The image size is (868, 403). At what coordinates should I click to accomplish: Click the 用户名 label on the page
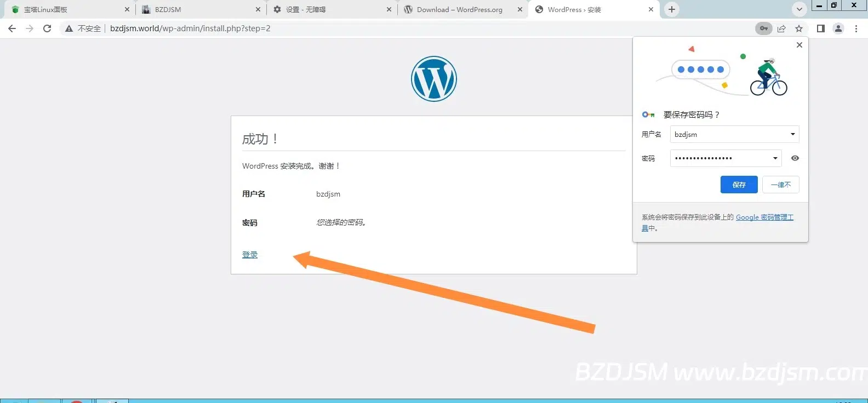click(x=254, y=194)
